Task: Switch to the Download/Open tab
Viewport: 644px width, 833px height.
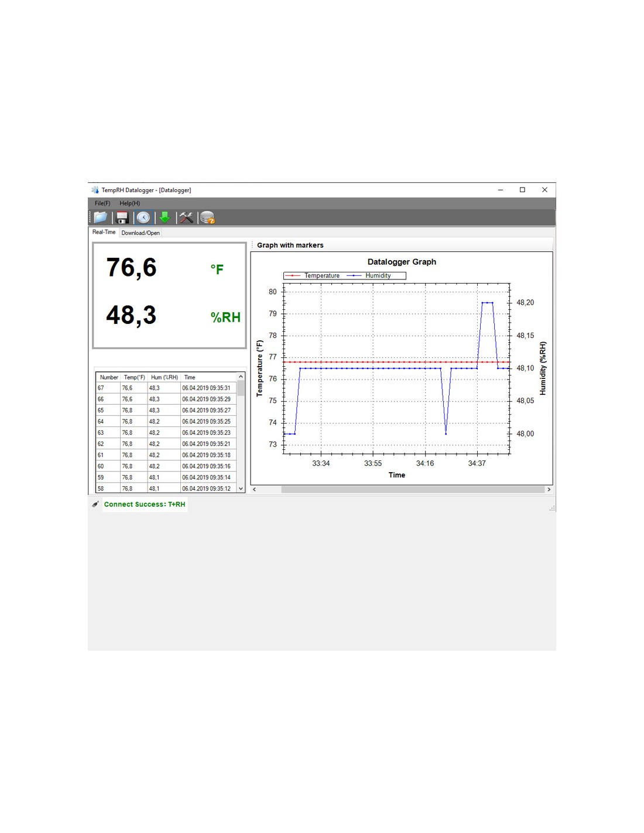Action: pos(141,233)
